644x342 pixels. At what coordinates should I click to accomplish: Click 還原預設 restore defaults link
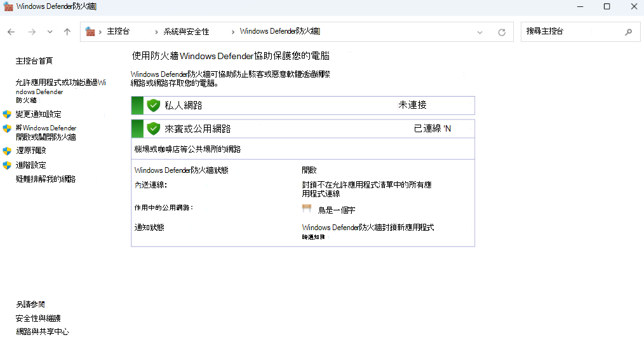pyautogui.click(x=30, y=151)
